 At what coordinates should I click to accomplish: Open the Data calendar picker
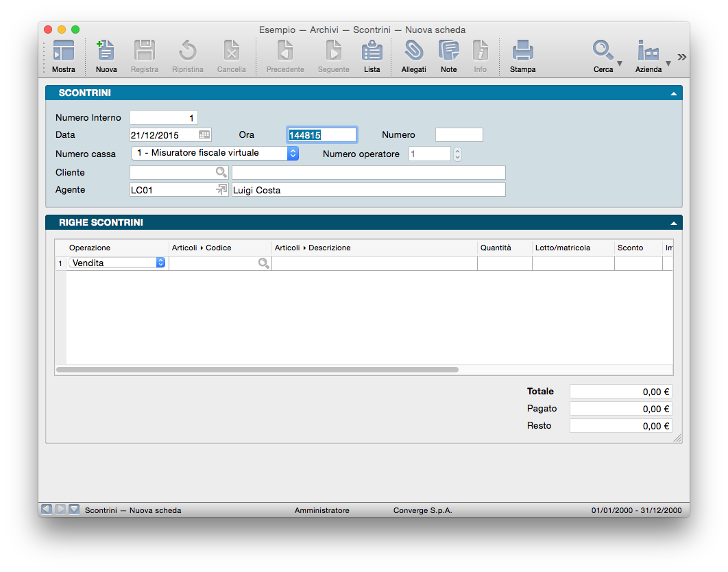(204, 134)
